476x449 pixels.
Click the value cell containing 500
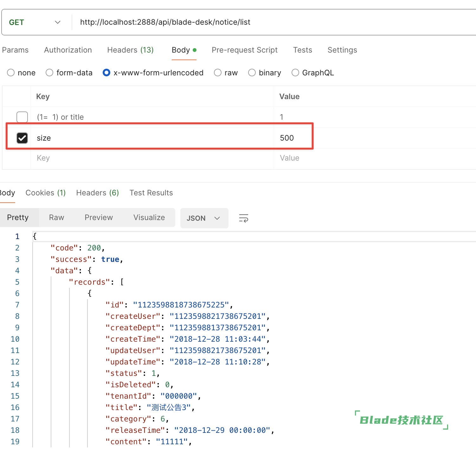tap(375, 138)
